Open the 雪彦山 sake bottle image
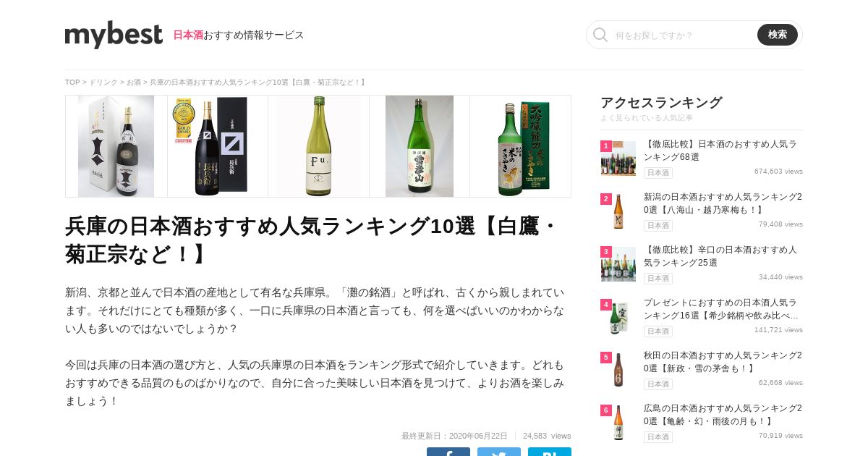 pos(420,146)
